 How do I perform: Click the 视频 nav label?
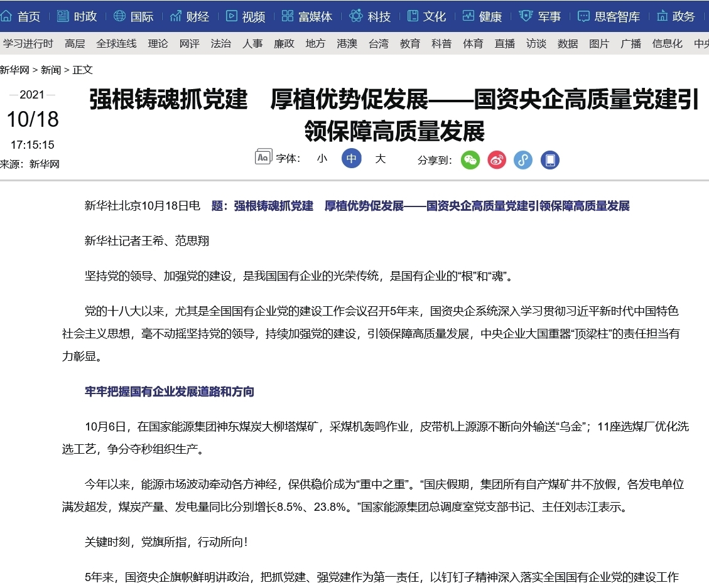pyautogui.click(x=254, y=17)
